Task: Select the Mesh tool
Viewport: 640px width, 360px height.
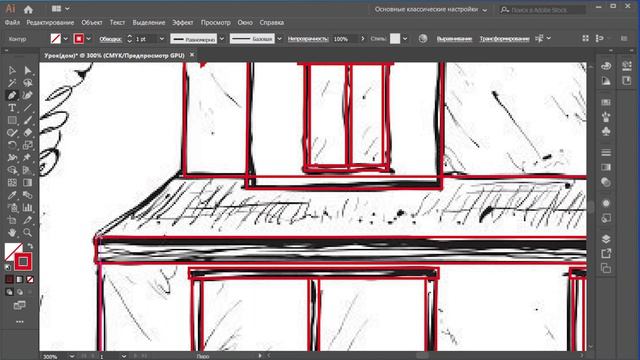Action: click(12, 182)
